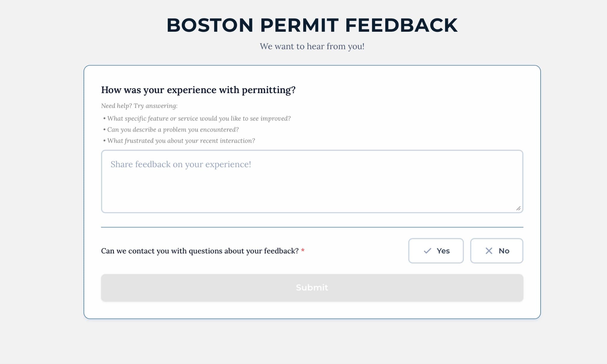
Task: Click the Share feedback placeholder text
Action: (x=180, y=164)
